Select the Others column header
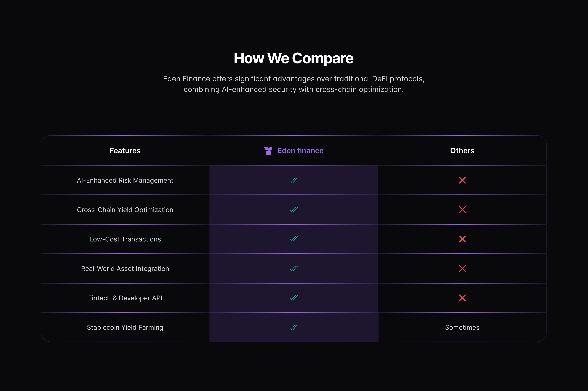588x391 pixels. pos(462,150)
